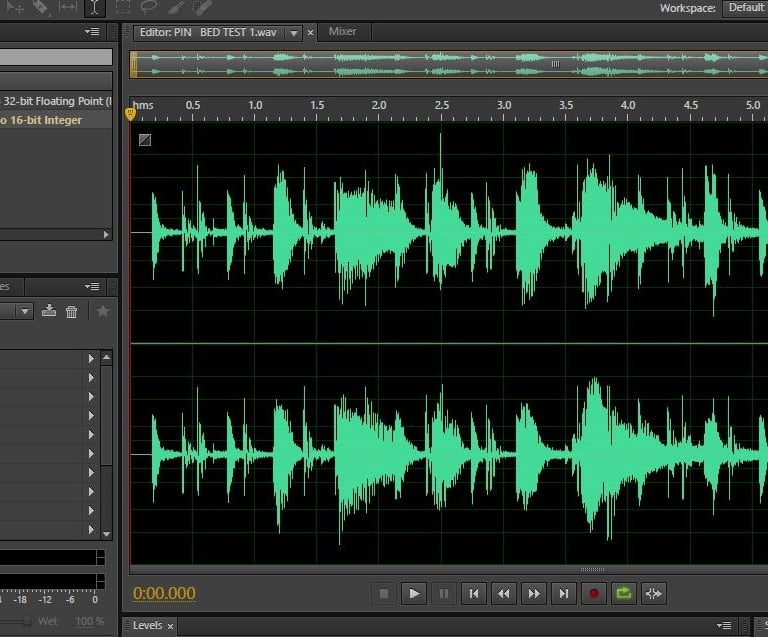The height and width of the screenshot is (637, 768).
Task: Expand the fifth effect slot arrow
Action: [91, 435]
